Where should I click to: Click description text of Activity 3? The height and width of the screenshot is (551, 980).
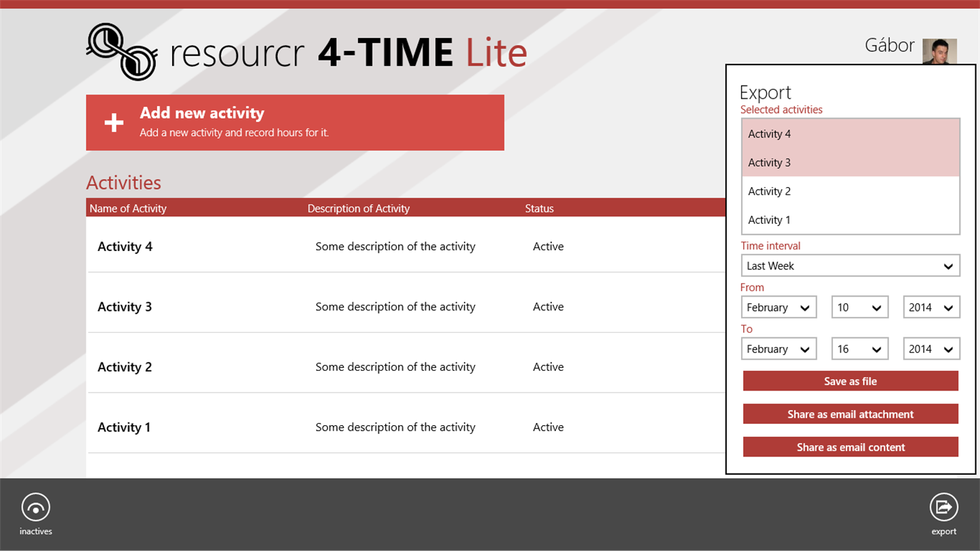tap(395, 307)
